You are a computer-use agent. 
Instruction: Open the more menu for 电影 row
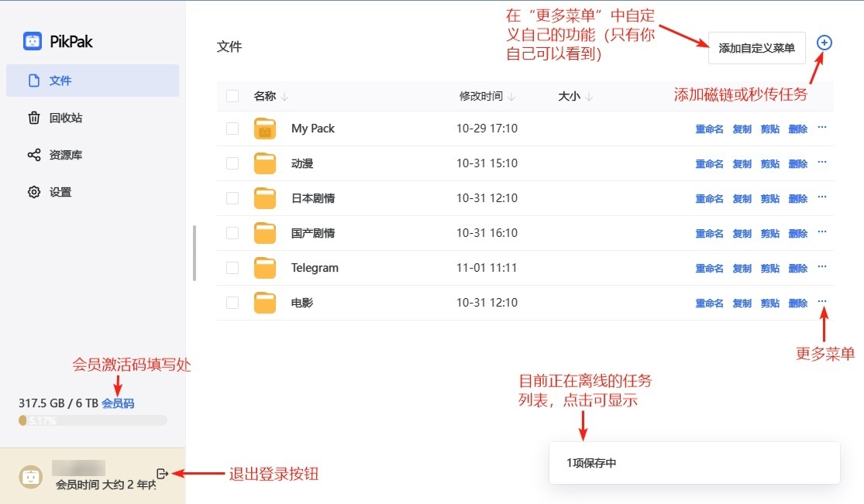[x=822, y=302]
